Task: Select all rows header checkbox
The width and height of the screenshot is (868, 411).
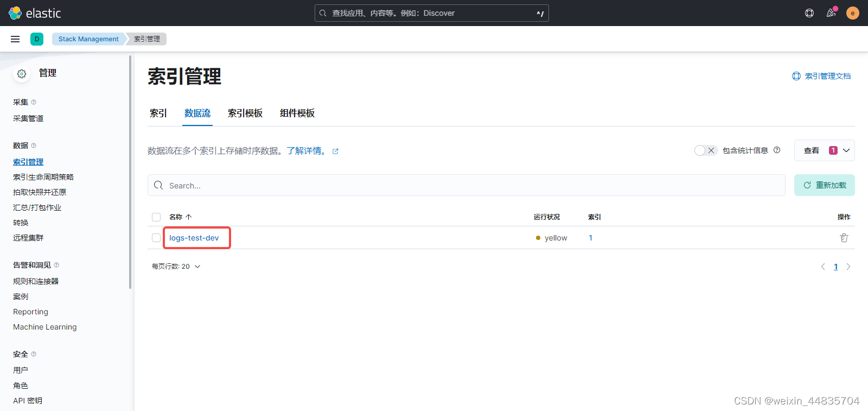Action: pyautogui.click(x=156, y=217)
